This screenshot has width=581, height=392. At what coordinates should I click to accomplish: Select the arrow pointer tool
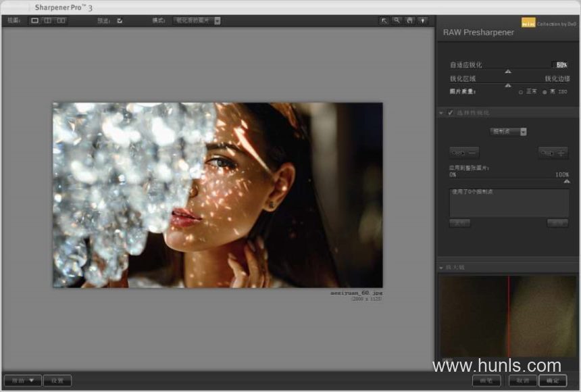click(384, 21)
